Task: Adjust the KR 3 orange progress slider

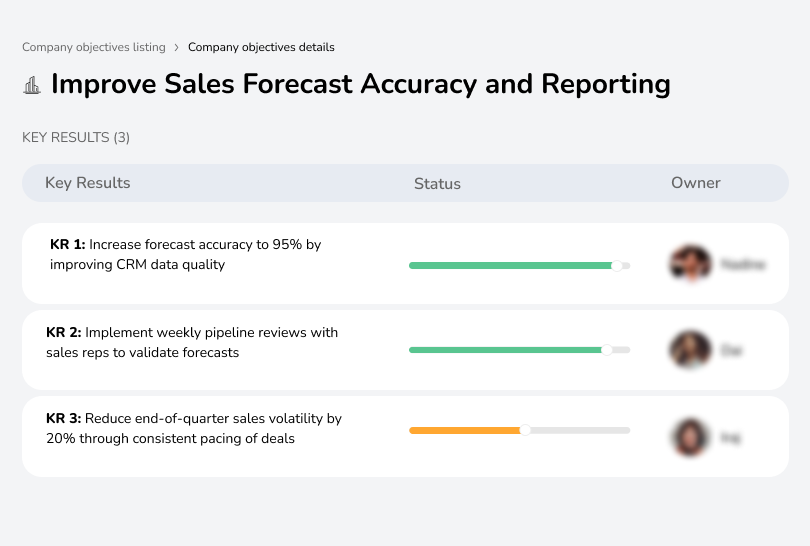Action: (525, 430)
